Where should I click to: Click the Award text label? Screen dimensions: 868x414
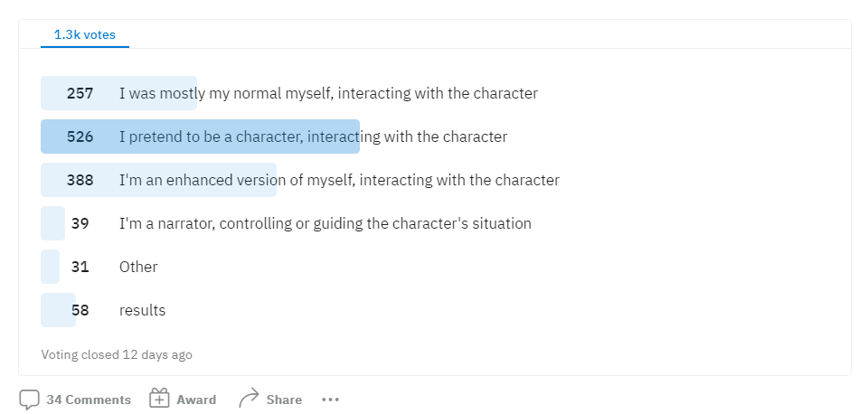pos(196,400)
